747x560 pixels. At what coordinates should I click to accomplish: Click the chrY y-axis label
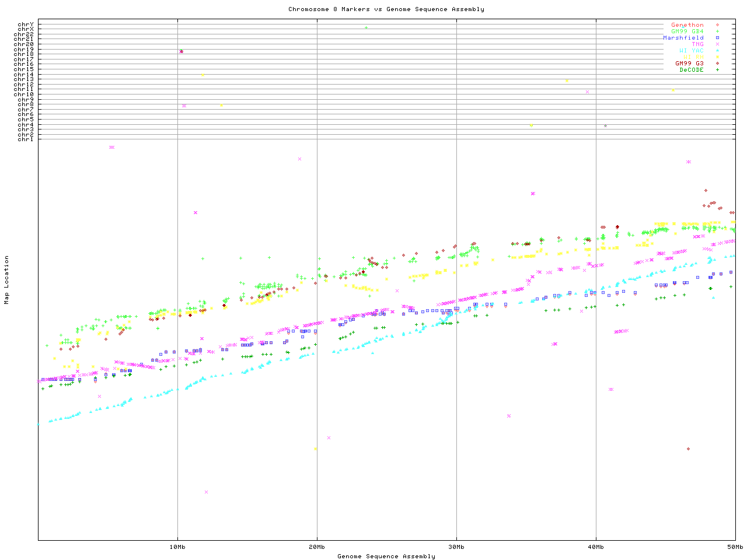25,24
